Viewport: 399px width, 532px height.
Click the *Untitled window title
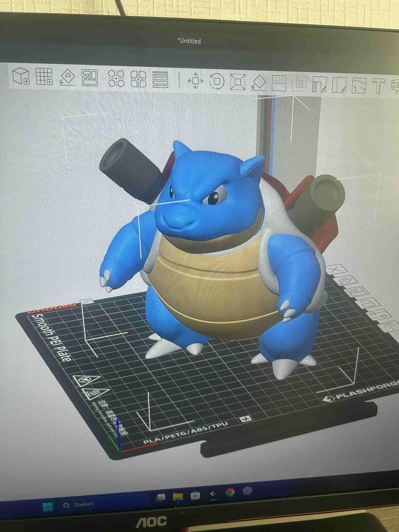coord(189,41)
